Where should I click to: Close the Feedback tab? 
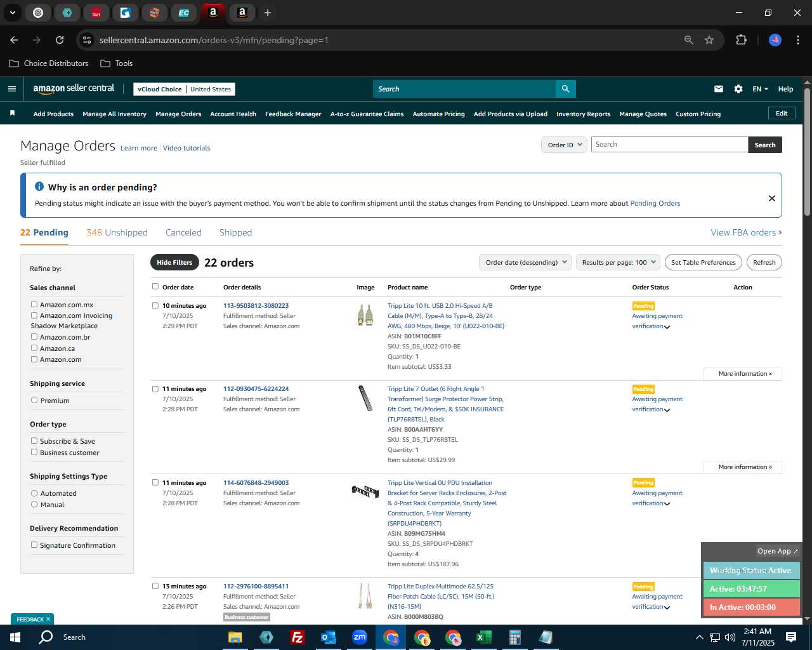tap(48, 619)
